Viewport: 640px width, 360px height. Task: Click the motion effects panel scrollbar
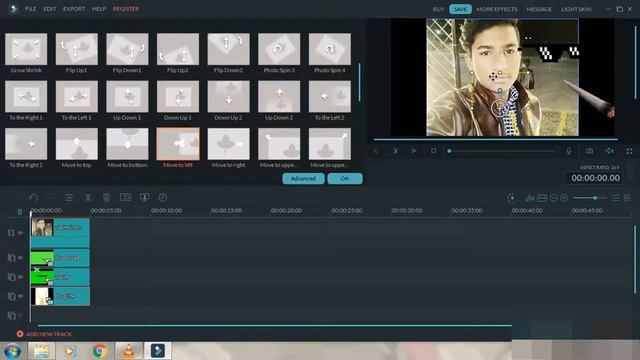pos(359,82)
